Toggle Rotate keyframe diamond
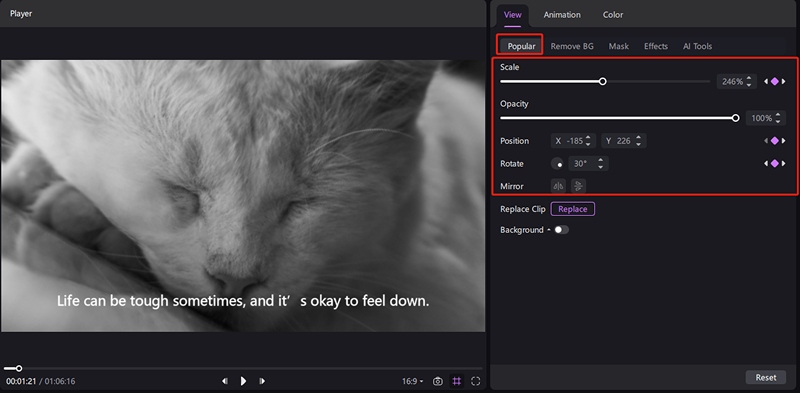Viewport: 800px width, 393px height. 774,163
